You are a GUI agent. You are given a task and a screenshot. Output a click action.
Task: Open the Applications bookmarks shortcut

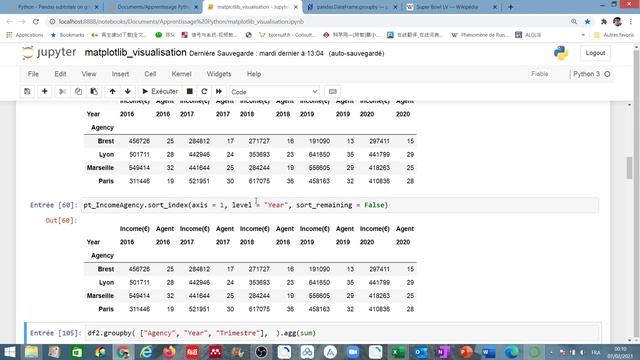(x=25, y=35)
